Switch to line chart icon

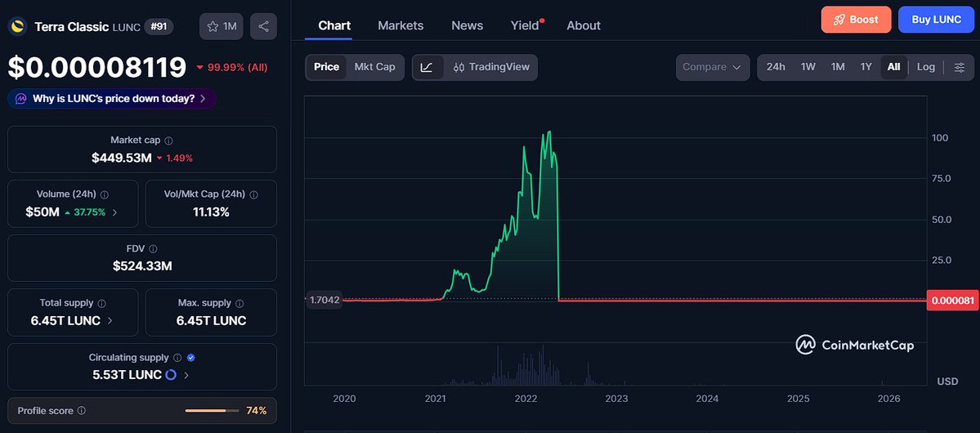427,68
